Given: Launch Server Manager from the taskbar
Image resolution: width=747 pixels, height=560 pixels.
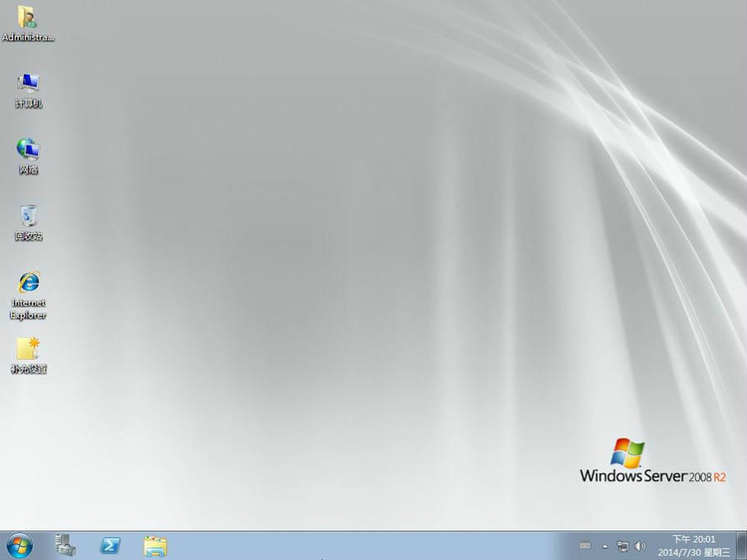Looking at the screenshot, I should pos(66,545).
